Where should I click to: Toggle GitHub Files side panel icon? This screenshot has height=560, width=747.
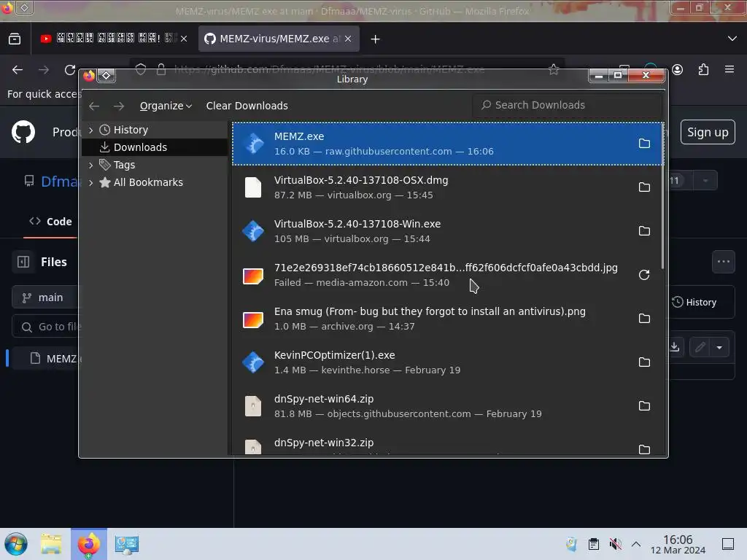(x=23, y=262)
